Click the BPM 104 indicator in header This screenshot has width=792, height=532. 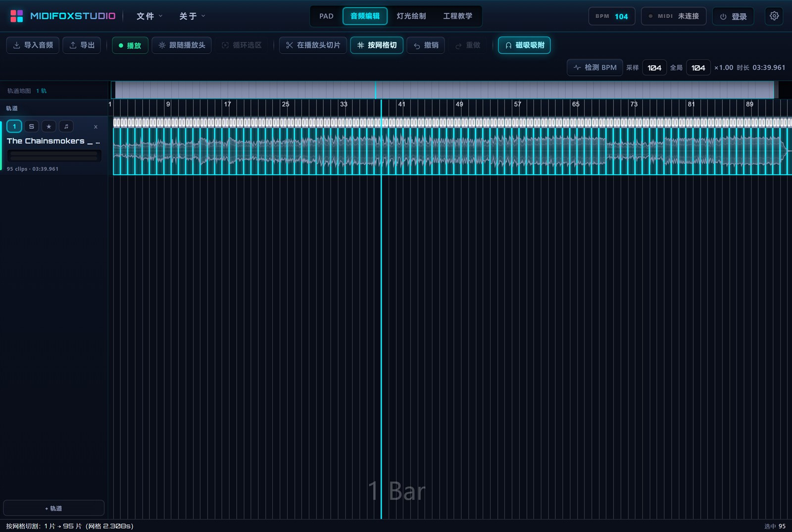[x=612, y=16]
